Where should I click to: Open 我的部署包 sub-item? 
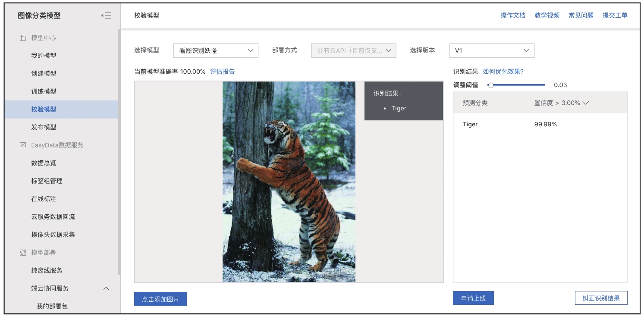[52, 306]
